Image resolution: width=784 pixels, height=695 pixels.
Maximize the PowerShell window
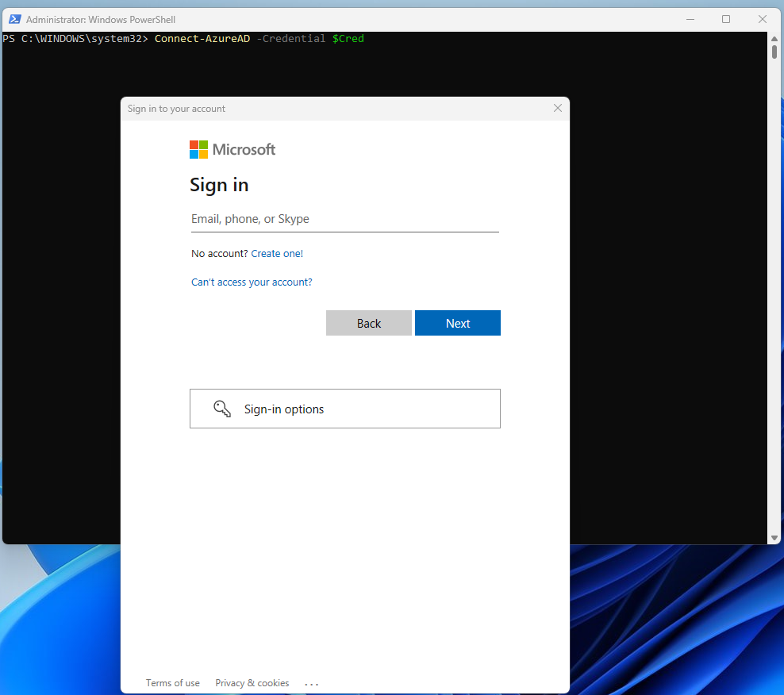point(726,20)
